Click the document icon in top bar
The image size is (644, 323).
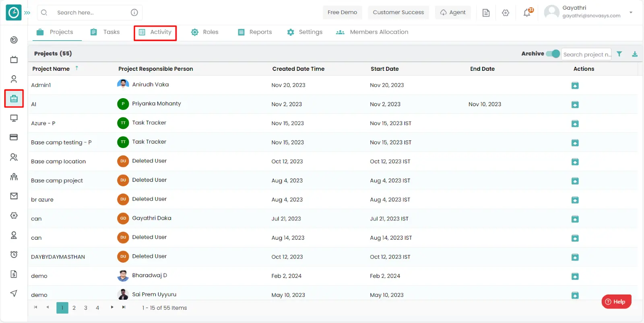[486, 13]
